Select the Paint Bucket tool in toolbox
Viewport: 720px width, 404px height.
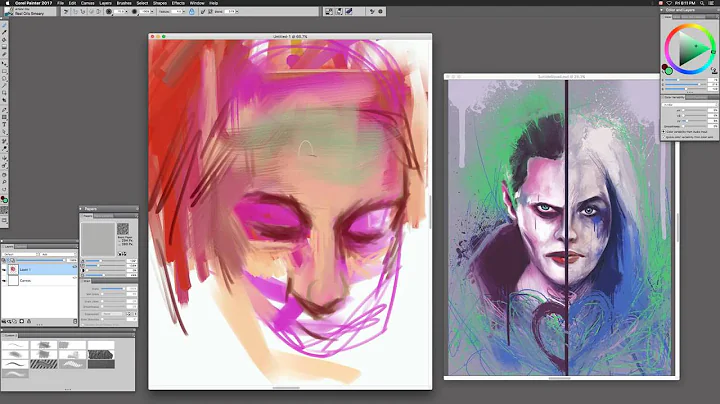(5, 39)
